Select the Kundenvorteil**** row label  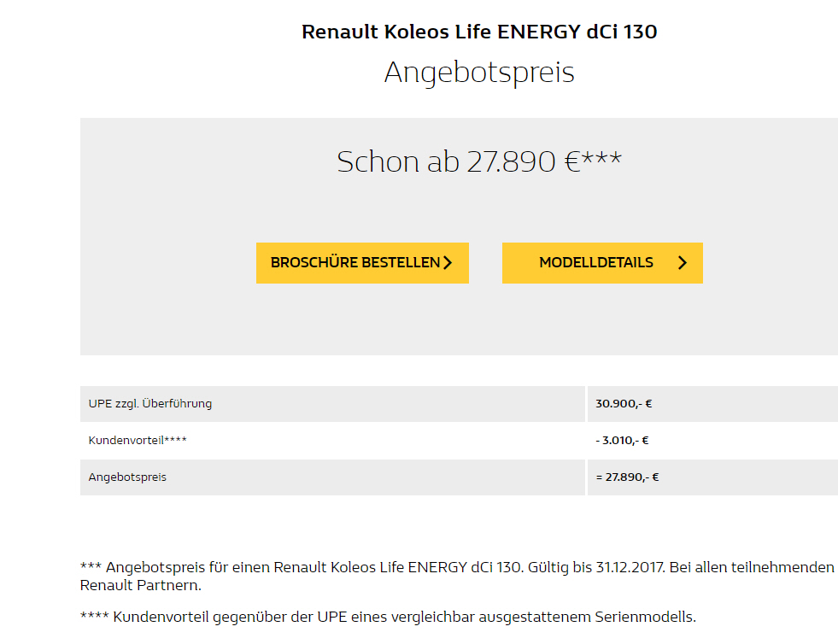138,441
